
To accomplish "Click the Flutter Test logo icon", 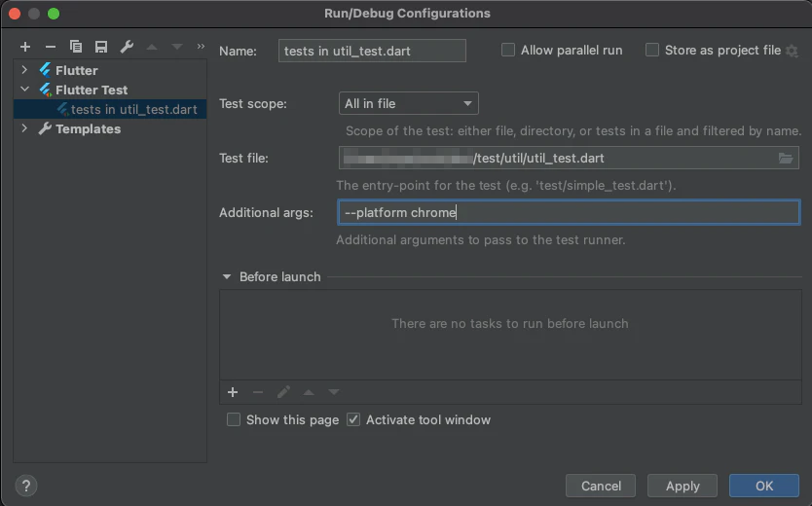I will coord(45,90).
